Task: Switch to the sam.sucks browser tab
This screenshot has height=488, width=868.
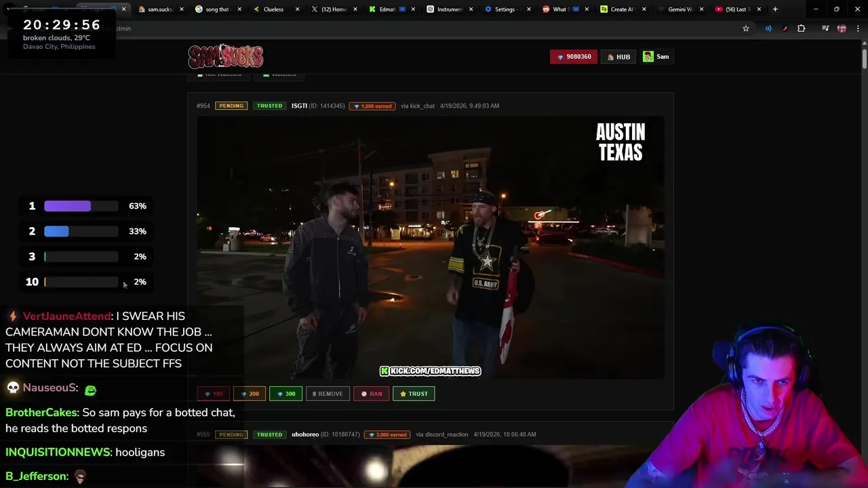Action: click(x=160, y=9)
